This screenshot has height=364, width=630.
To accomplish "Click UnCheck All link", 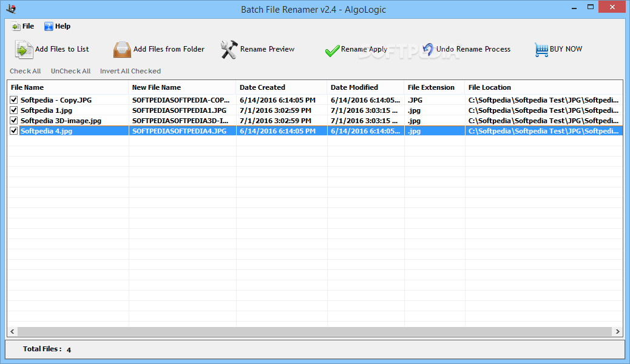I will tap(71, 71).
